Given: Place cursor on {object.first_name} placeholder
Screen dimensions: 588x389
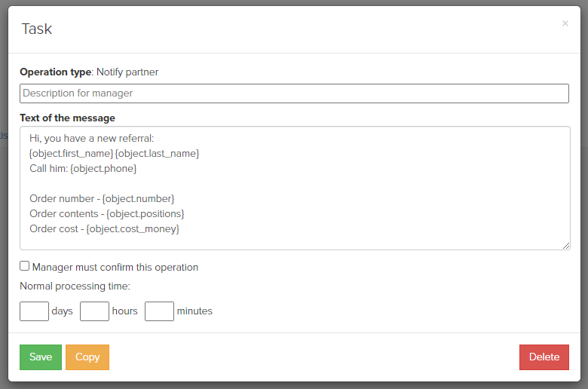Looking at the screenshot, I should (x=72, y=154).
